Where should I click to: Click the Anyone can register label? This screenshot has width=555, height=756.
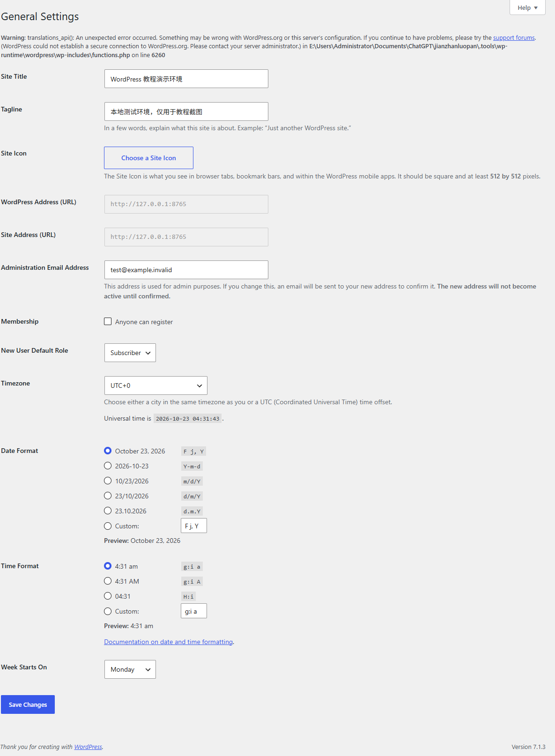pyautogui.click(x=144, y=322)
